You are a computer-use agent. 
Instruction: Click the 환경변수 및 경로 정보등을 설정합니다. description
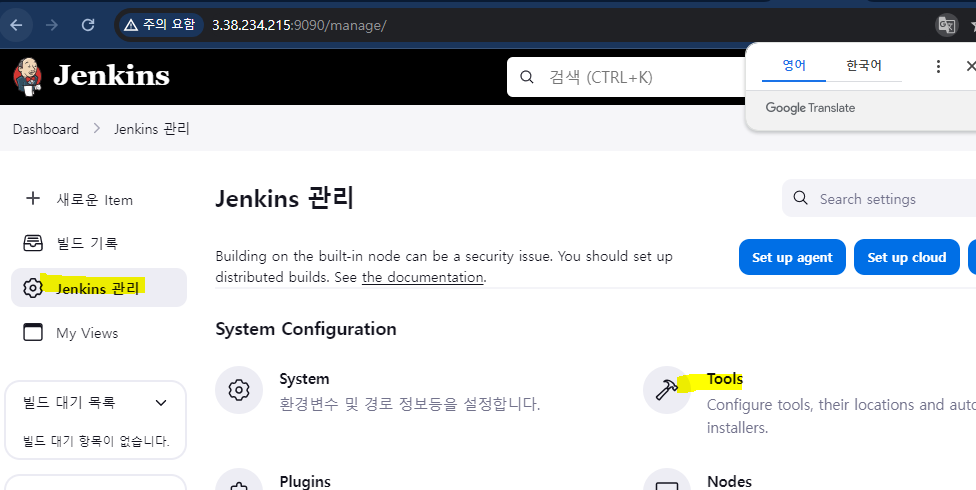(410, 404)
